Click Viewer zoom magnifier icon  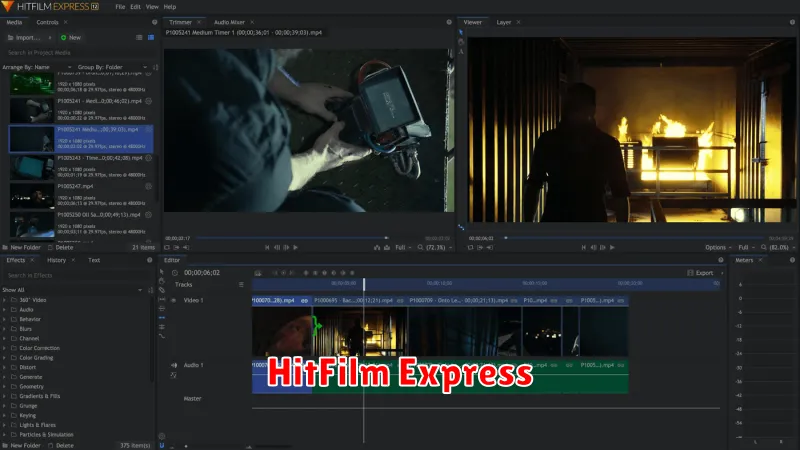click(x=764, y=247)
